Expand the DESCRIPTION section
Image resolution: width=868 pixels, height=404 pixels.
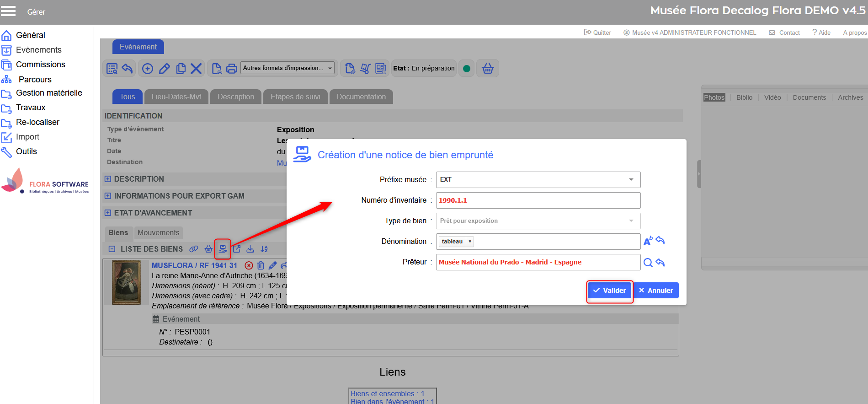coord(108,179)
